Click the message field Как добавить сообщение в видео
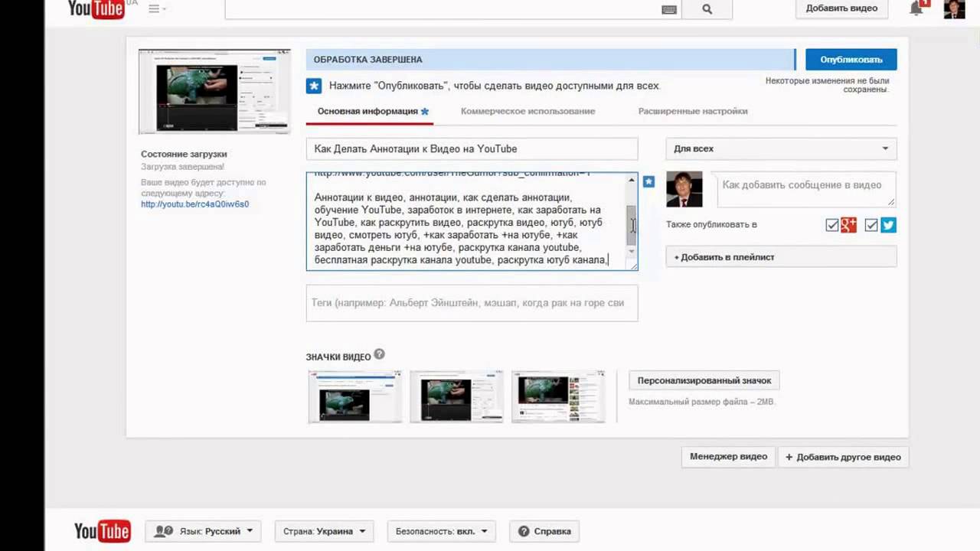 pyautogui.click(x=806, y=189)
